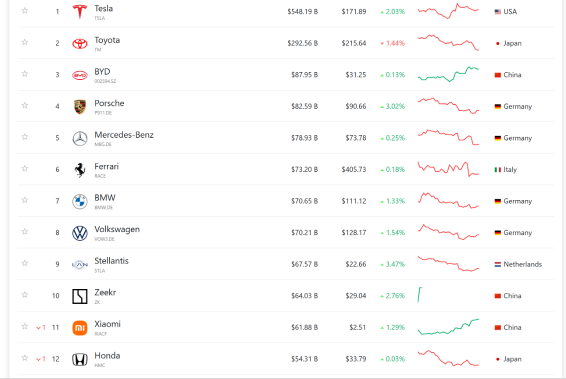The image size is (566, 379).
Task: Open the Porsche crest logo
Action: click(80, 106)
